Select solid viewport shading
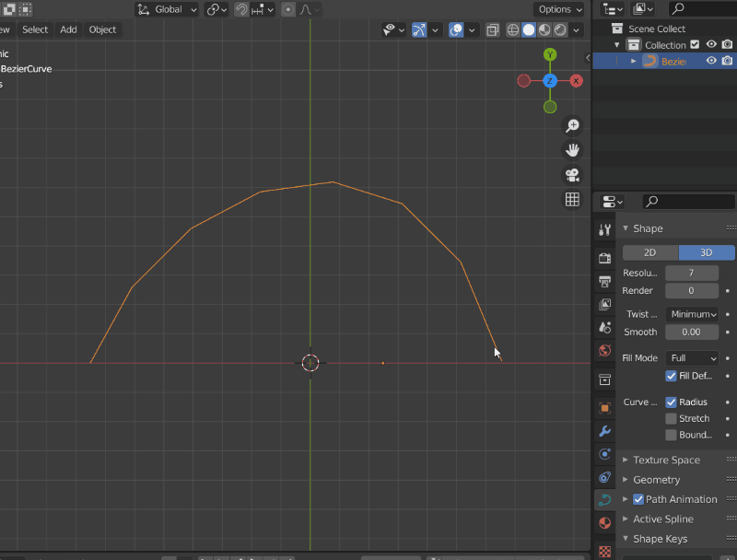The image size is (737, 560). pyautogui.click(x=529, y=30)
